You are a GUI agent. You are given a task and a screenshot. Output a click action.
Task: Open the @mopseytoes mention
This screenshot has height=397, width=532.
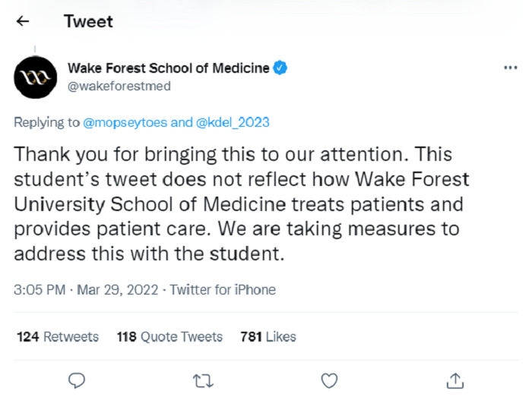(125, 122)
